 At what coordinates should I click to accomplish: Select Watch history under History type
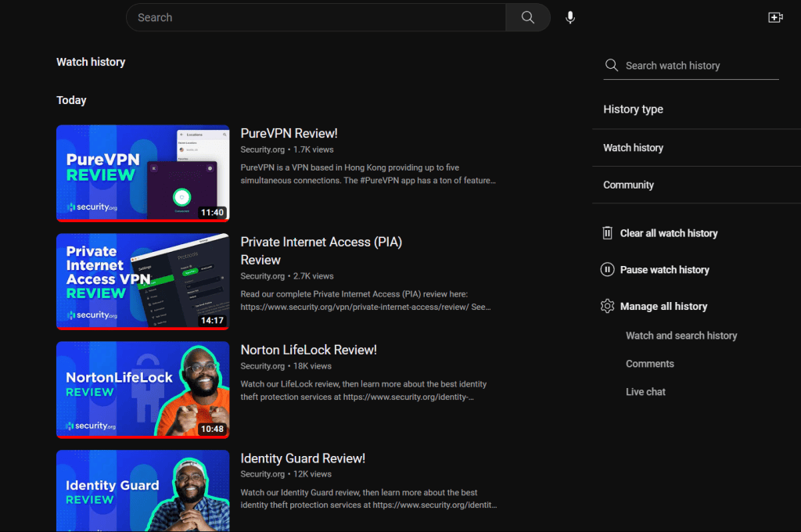tap(633, 147)
